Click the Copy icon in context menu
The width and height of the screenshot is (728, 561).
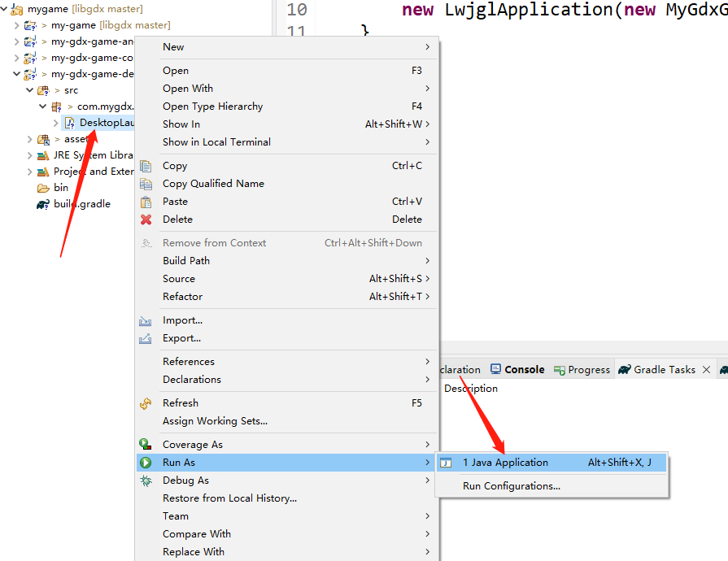coord(146,166)
